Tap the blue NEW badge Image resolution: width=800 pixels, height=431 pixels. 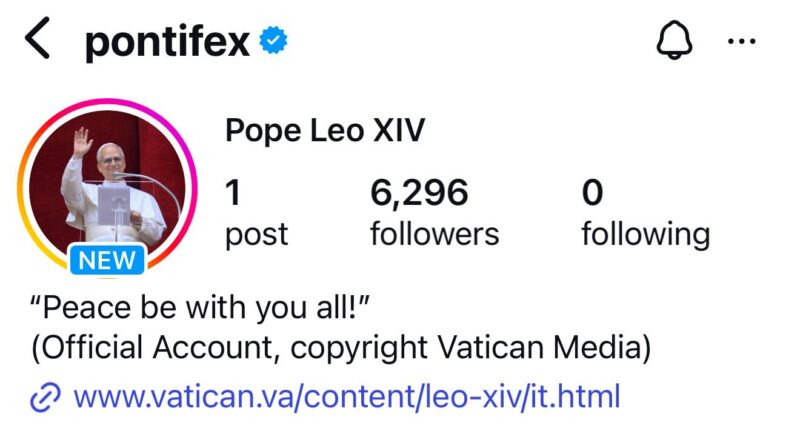point(109,262)
